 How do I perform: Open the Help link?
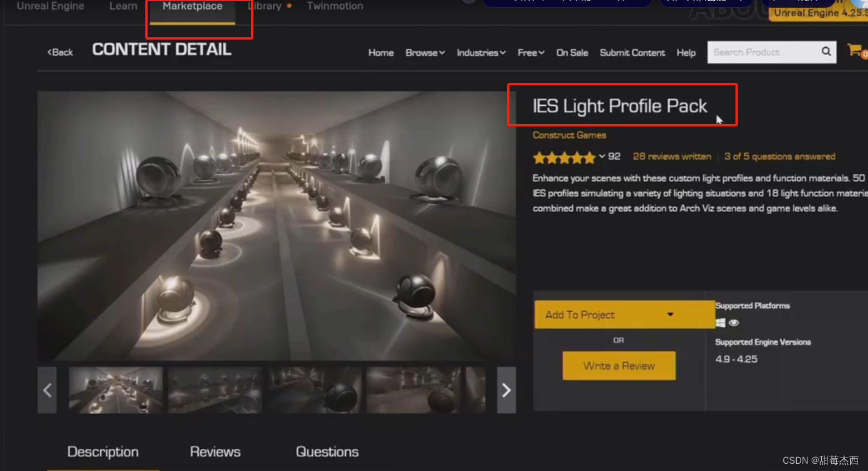(x=686, y=53)
